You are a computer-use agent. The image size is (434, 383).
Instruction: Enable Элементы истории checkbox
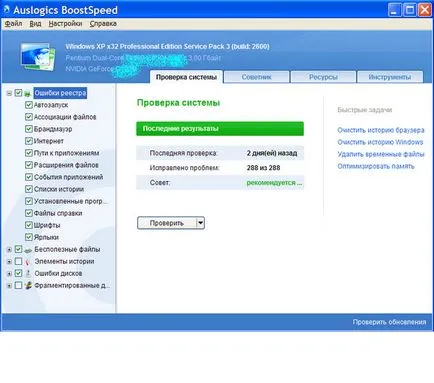19,261
